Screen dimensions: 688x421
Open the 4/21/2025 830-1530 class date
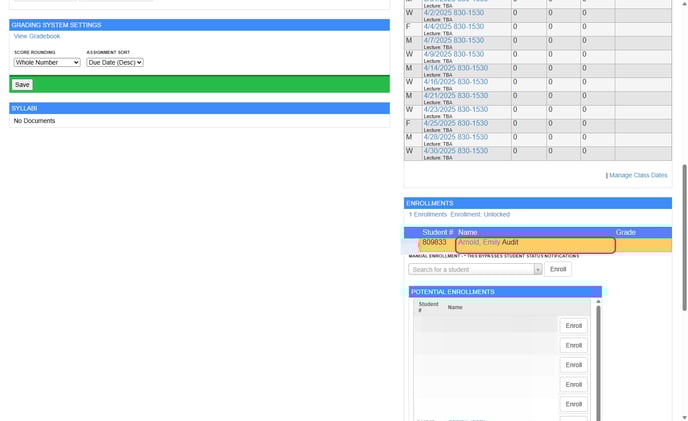pos(455,96)
